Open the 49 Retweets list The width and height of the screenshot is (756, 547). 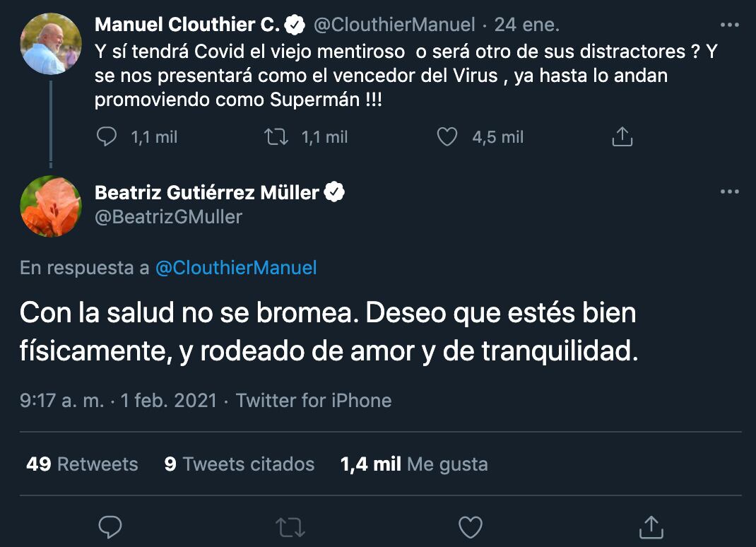tap(82, 464)
